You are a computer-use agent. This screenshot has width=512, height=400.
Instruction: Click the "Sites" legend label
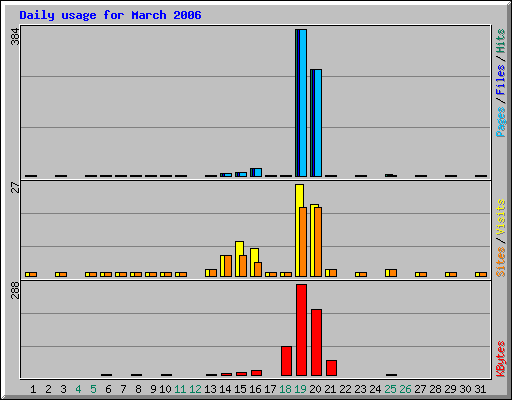[500, 262]
